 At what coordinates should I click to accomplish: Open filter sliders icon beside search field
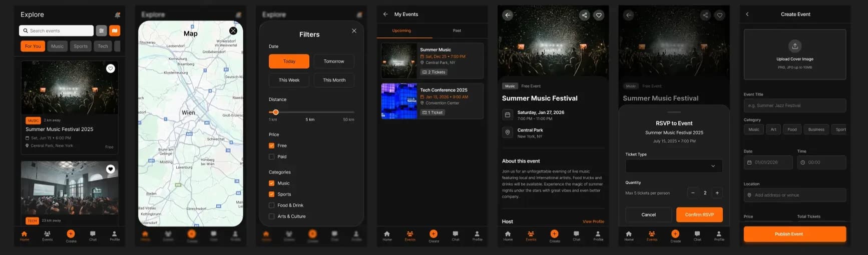pyautogui.click(x=101, y=30)
